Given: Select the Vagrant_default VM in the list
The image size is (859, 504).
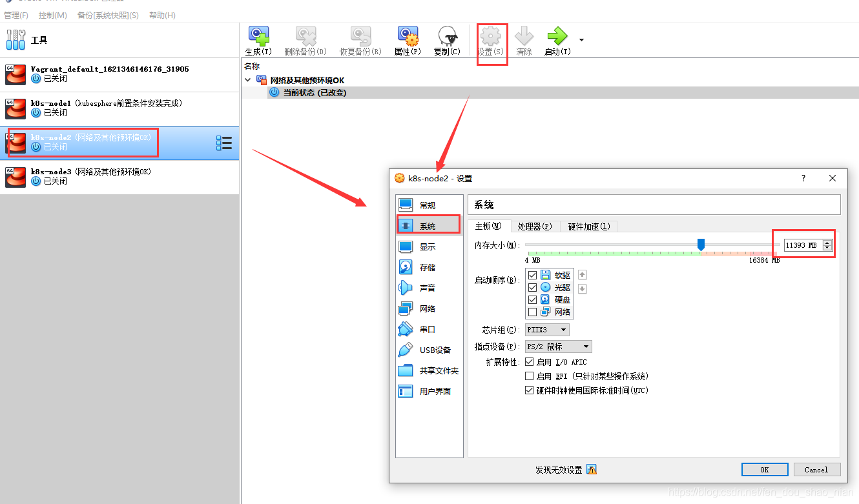Looking at the screenshot, I should [119, 74].
